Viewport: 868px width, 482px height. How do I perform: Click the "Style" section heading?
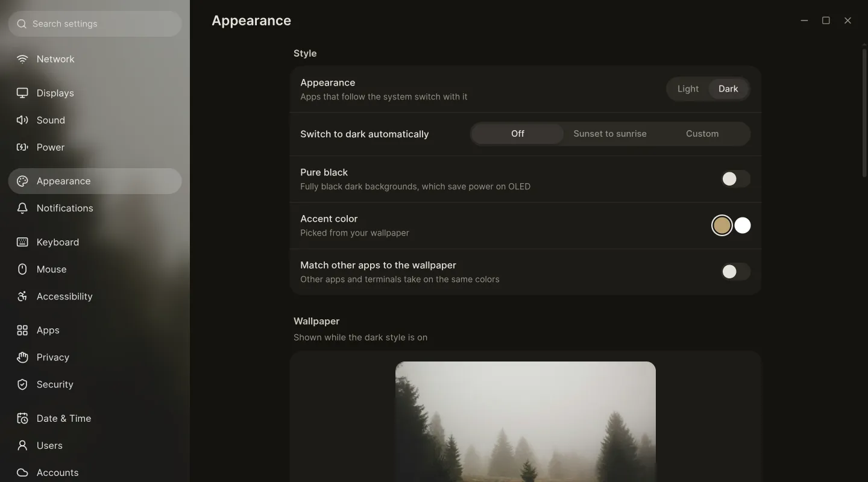pyautogui.click(x=305, y=53)
